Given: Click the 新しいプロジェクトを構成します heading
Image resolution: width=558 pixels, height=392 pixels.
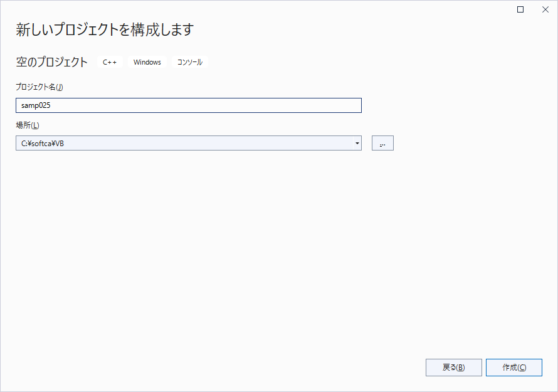Looking at the screenshot, I should click(x=105, y=29).
